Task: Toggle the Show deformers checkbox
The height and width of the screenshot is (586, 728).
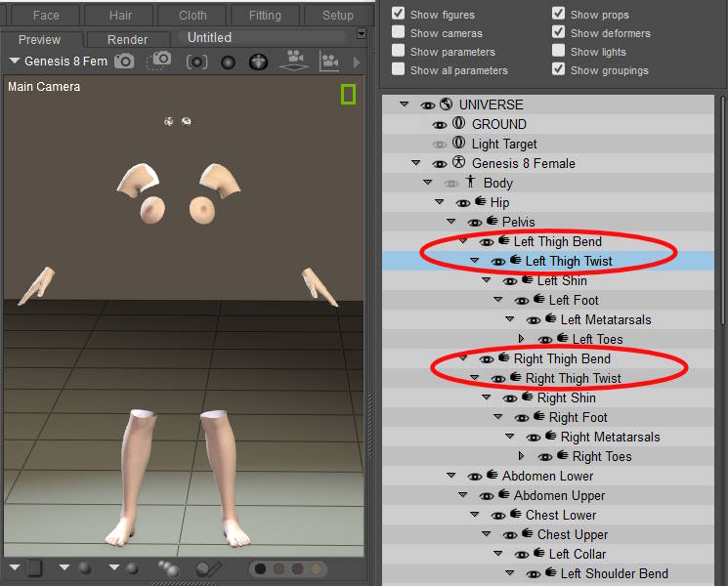Action: 559,32
